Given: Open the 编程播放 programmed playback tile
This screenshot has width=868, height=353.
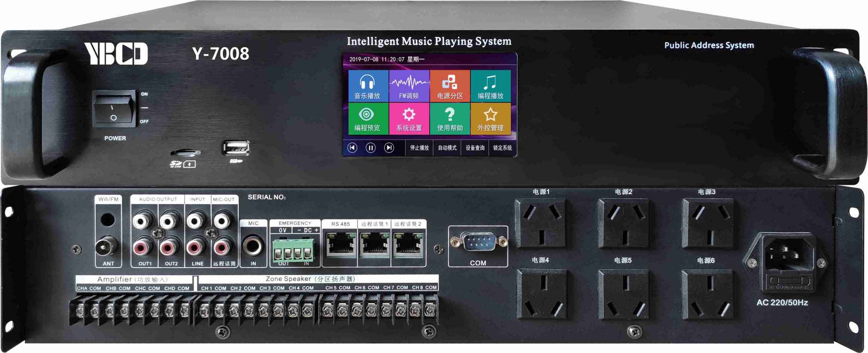Looking at the screenshot, I should click(491, 86).
